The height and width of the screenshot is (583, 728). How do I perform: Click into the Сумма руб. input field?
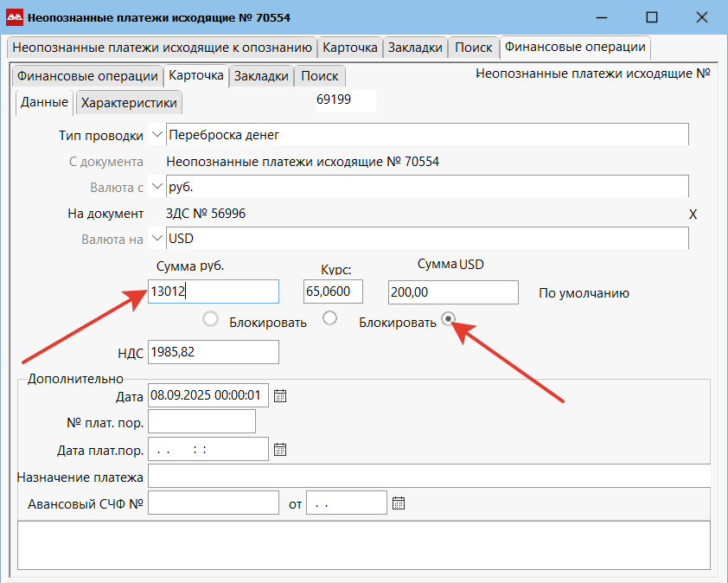(214, 292)
